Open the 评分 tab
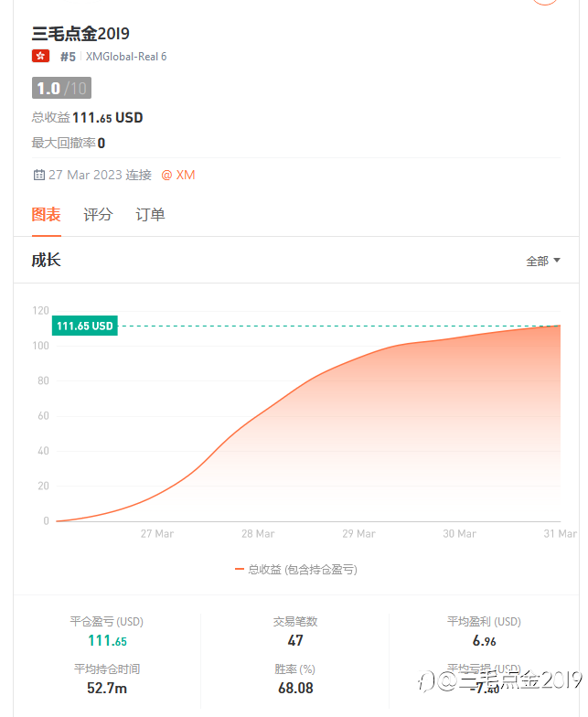 (x=98, y=215)
